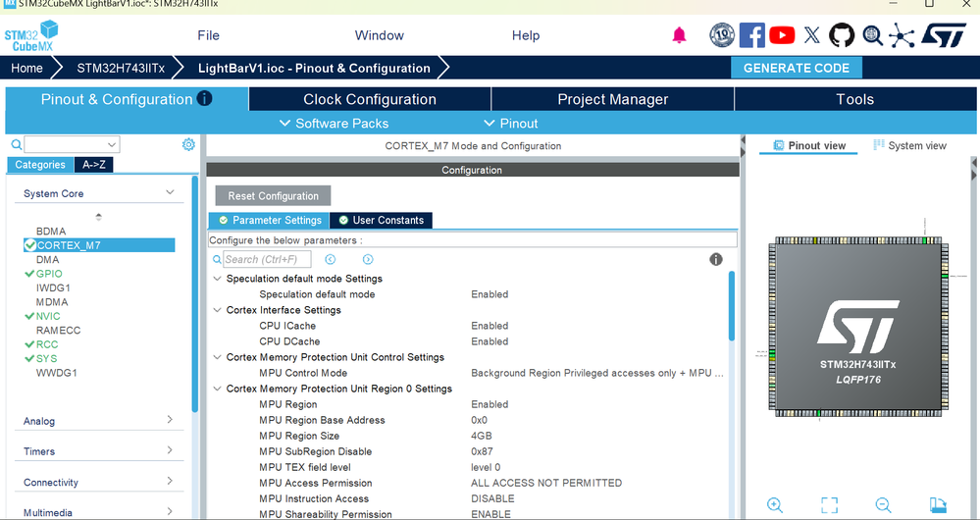Viewport: 980px width, 520px height.
Task: Click the System view grid icon
Action: pos(878,145)
